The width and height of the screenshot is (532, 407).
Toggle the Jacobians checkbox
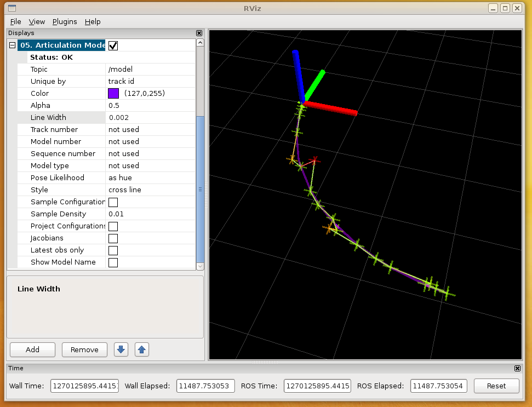pos(113,238)
